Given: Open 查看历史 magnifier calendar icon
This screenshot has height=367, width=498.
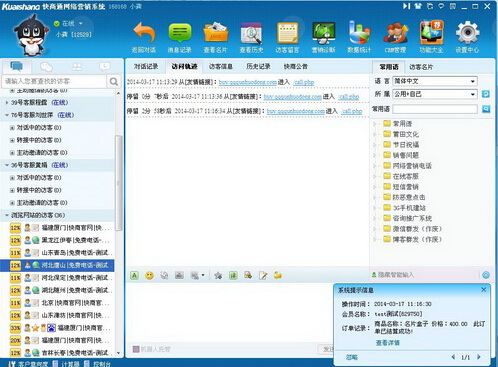Looking at the screenshot, I should [251, 33].
